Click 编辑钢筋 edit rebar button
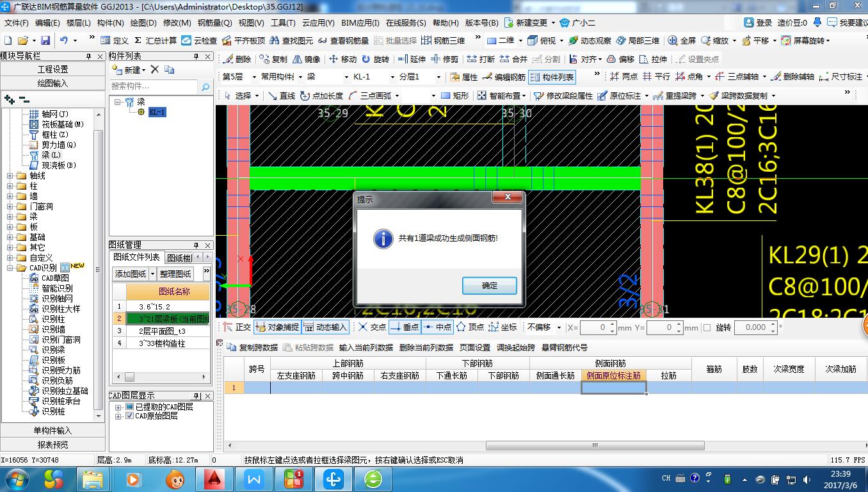The image size is (868, 492). pyautogui.click(x=504, y=77)
